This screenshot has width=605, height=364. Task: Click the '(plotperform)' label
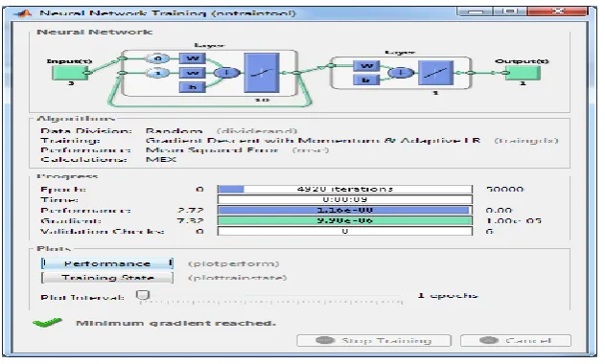233,263
